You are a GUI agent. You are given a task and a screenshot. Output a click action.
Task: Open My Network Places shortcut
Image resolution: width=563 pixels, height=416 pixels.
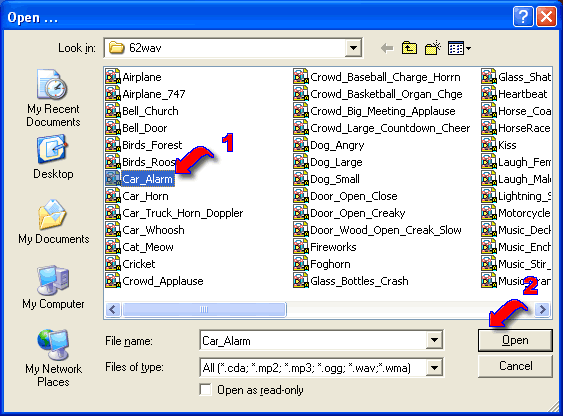click(53, 358)
